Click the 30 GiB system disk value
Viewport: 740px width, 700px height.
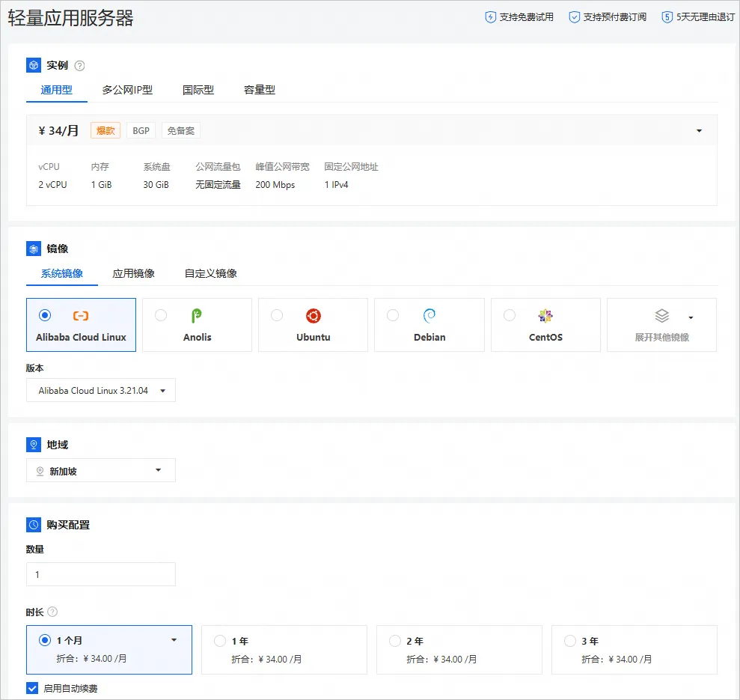coord(156,185)
